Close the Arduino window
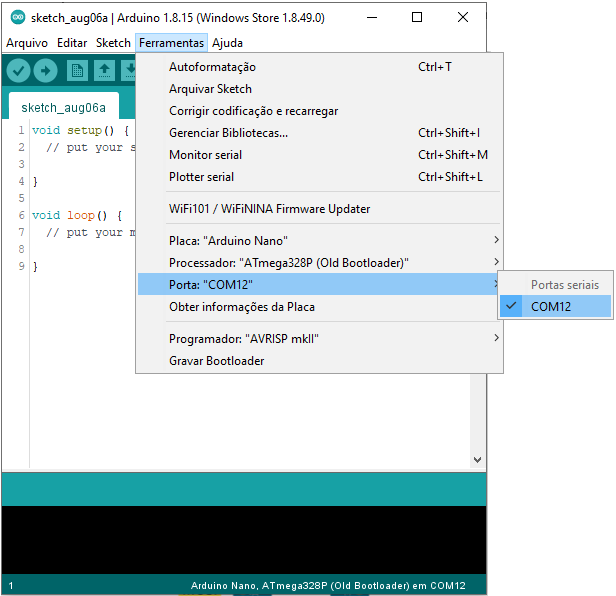616x596 pixels. (x=463, y=17)
